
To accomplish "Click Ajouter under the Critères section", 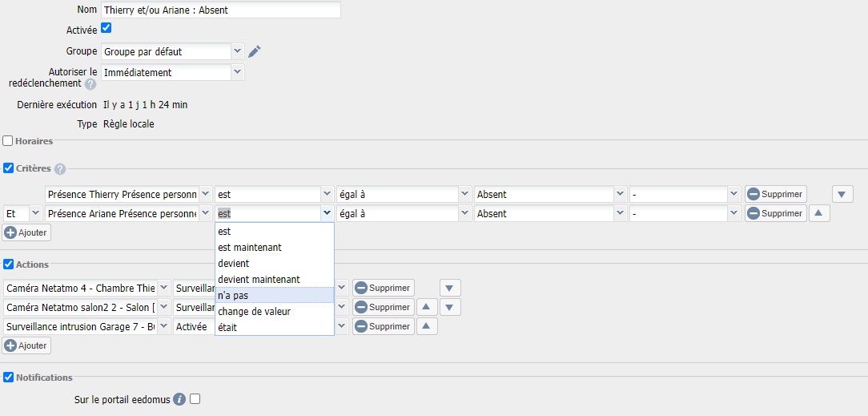I will [26, 232].
